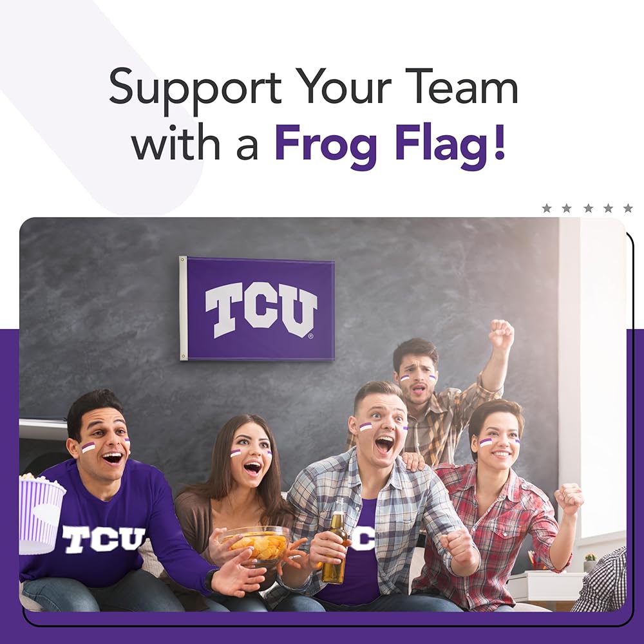The height and width of the screenshot is (644, 644).
Task: Click the purple TCU flag on the wall
Action: 257,309
